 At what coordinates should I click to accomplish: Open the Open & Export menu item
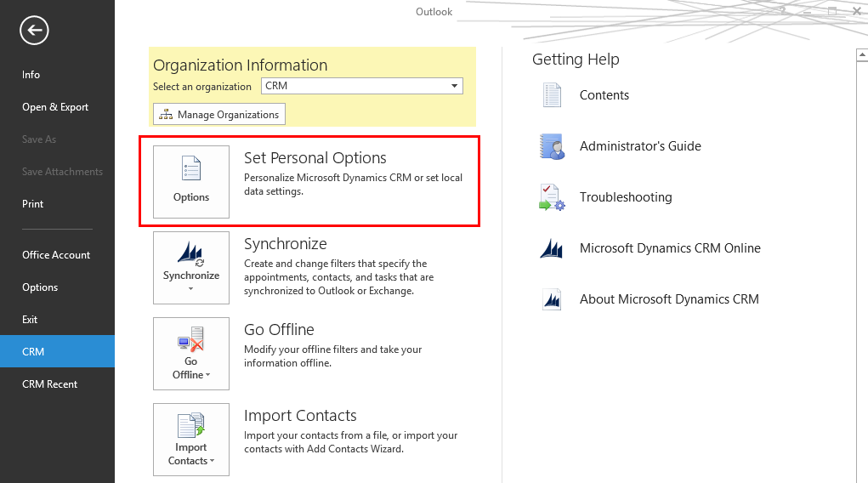[55, 107]
